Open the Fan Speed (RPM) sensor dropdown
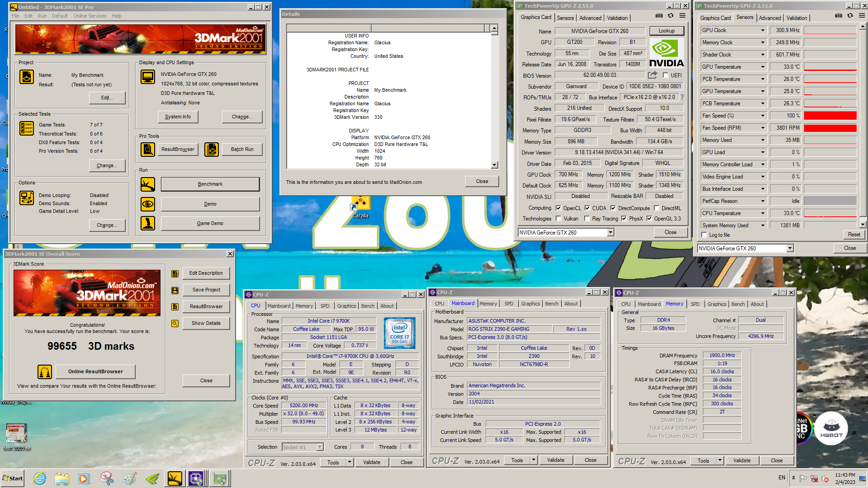 point(763,128)
